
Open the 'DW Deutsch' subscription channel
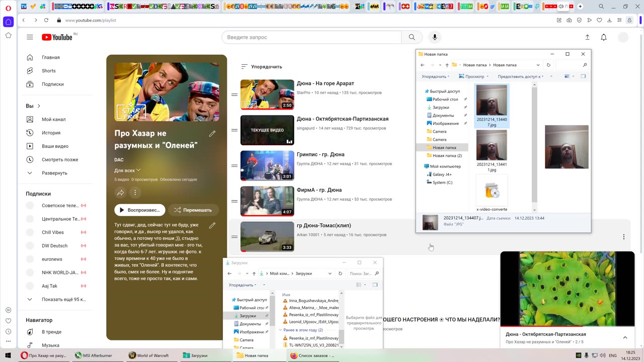[x=55, y=246]
